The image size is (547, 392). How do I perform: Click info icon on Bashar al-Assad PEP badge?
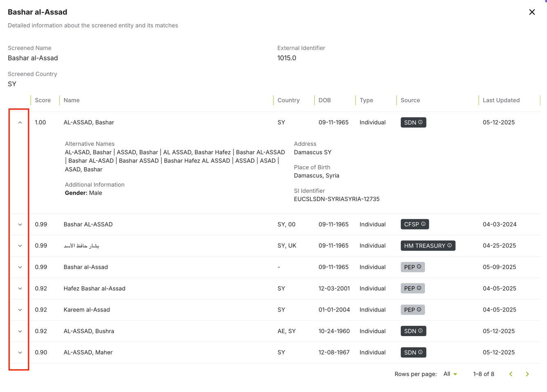[x=419, y=267]
